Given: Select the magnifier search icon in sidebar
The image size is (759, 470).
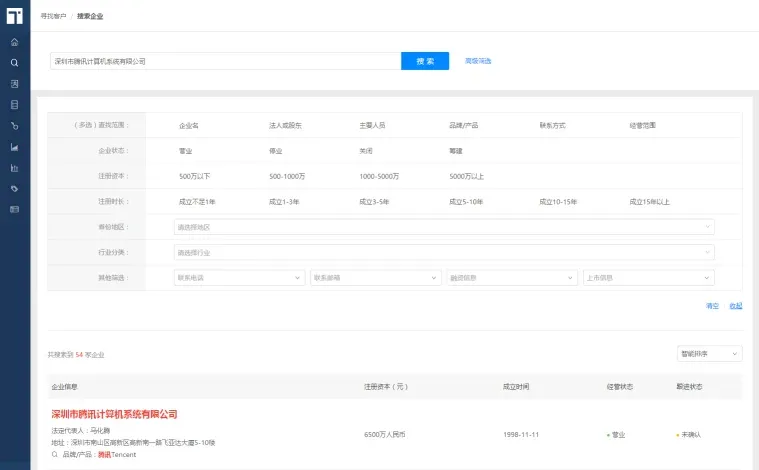Looking at the screenshot, I should (x=15, y=63).
